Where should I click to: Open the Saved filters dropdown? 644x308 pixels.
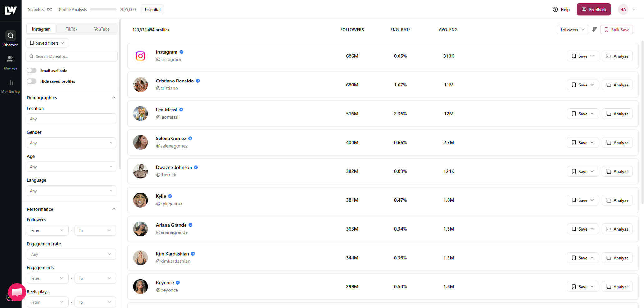47,43
